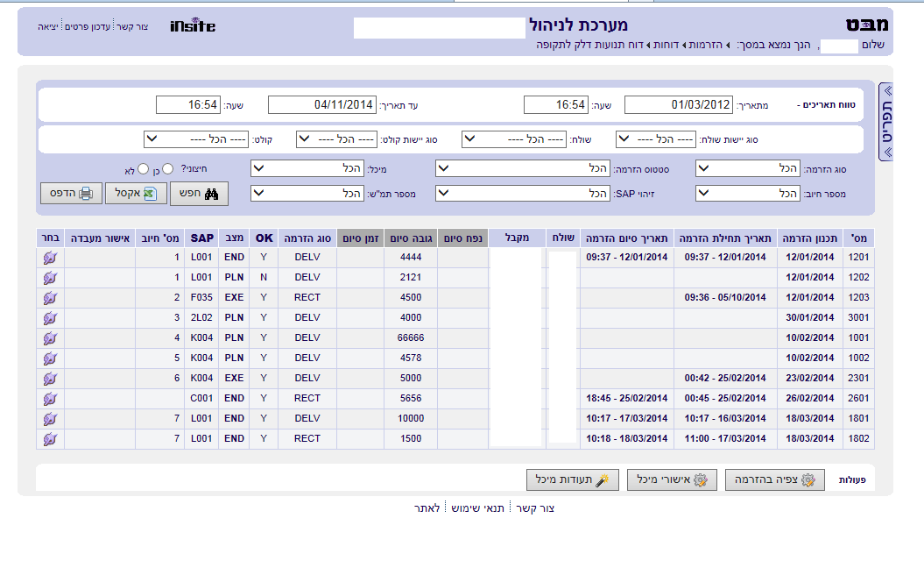Open the קולט dropdown
This screenshot has height=575, width=924.
coord(196,139)
